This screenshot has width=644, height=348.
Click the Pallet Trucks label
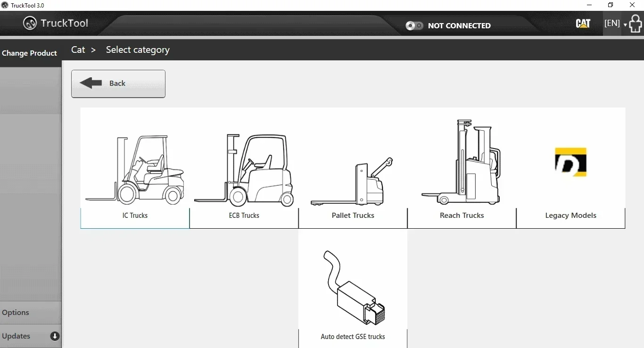(x=353, y=215)
